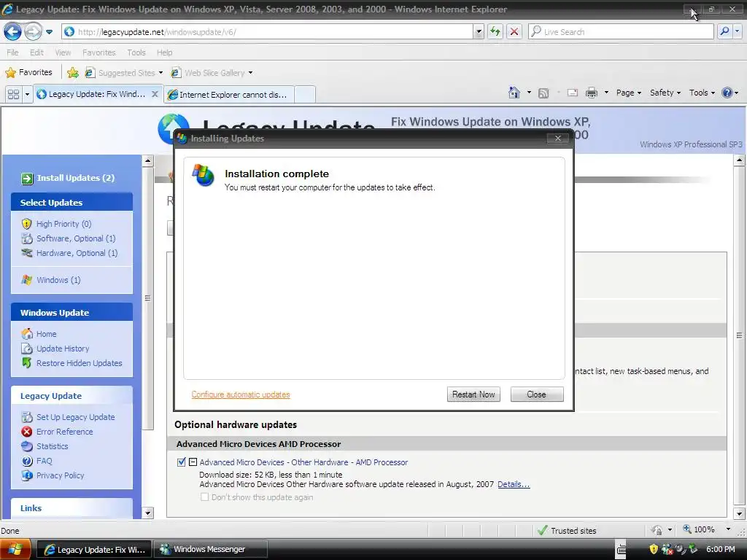Stop loading with the red X
Viewport: 747px width, 560px height.
[x=514, y=32]
